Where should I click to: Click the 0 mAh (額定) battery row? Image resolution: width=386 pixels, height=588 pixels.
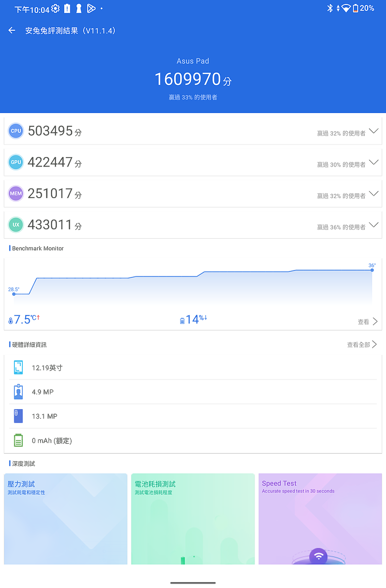pos(193,440)
